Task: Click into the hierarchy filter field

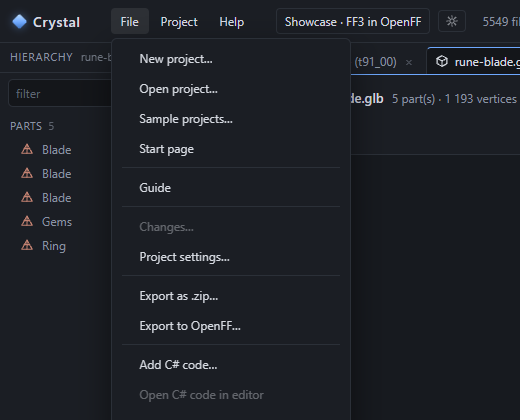Action: (x=60, y=94)
